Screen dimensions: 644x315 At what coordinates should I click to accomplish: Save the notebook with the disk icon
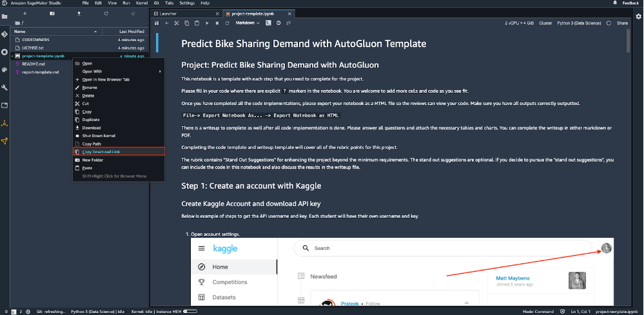tap(157, 23)
